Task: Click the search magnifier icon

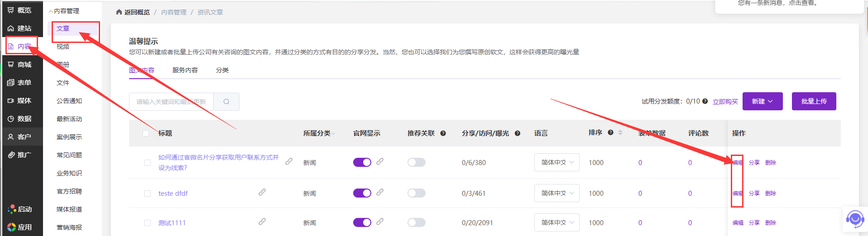Action: (226, 102)
